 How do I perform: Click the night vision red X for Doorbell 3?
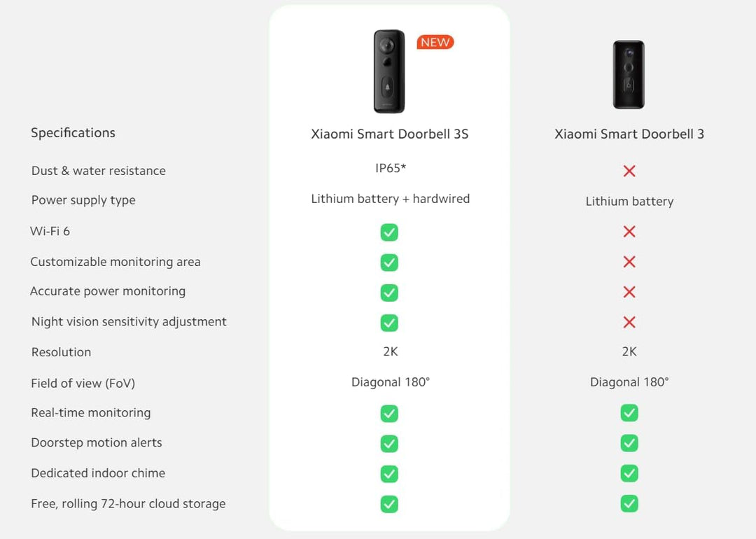tap(629, 322)
